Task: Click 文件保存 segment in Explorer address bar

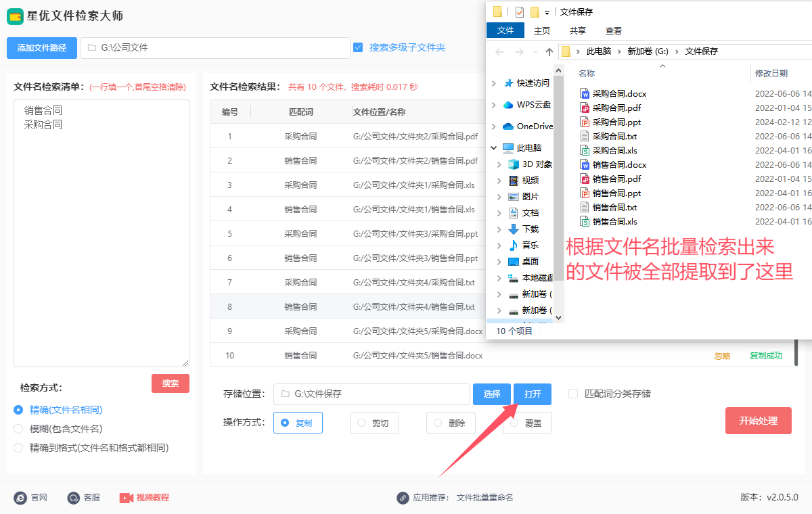Action: point(702,51)
